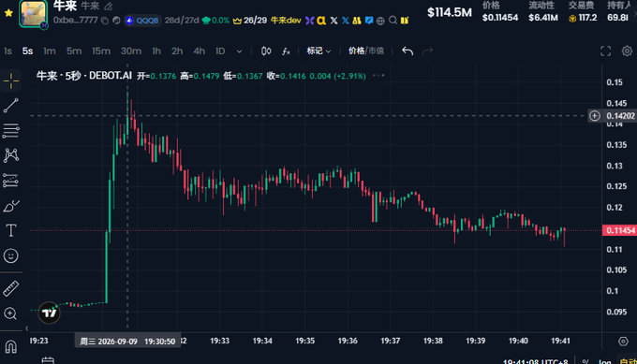Image resolution: width=637 pixels, height=364 pixels.
Task: Switch chart interval to 30m
Action: pyautogui.click(x=131, y=51)
